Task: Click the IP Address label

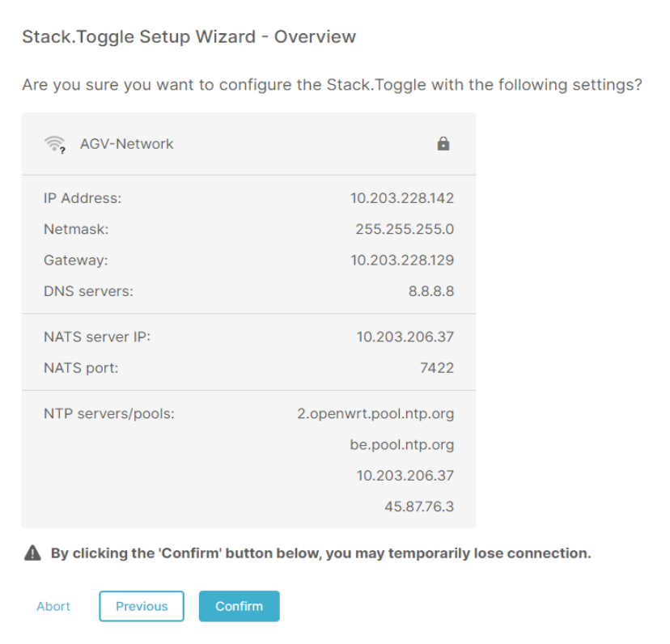Action: click(83, 198)
